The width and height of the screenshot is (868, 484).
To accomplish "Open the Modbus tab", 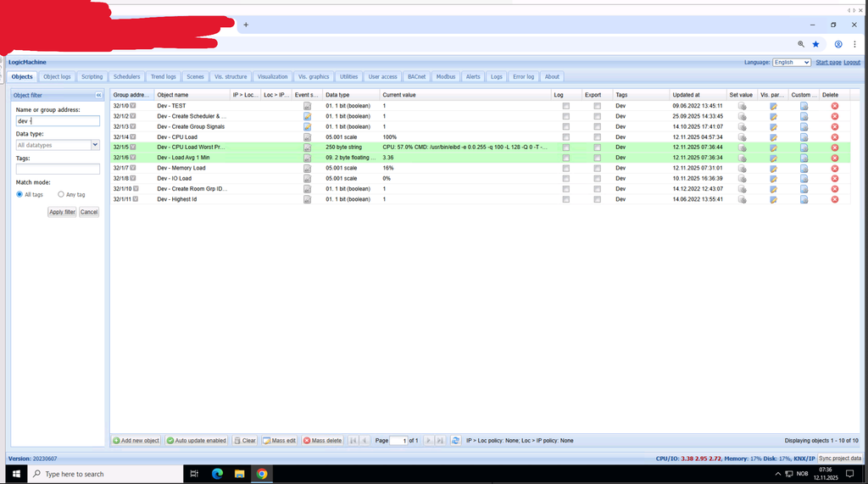I will (x=446, y=77).
